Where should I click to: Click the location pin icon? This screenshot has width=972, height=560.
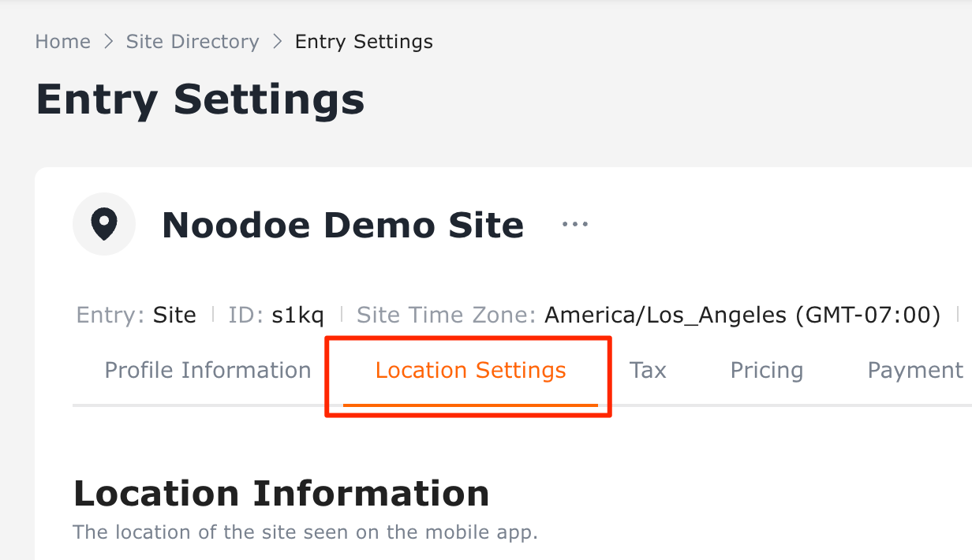coord(104,225)
